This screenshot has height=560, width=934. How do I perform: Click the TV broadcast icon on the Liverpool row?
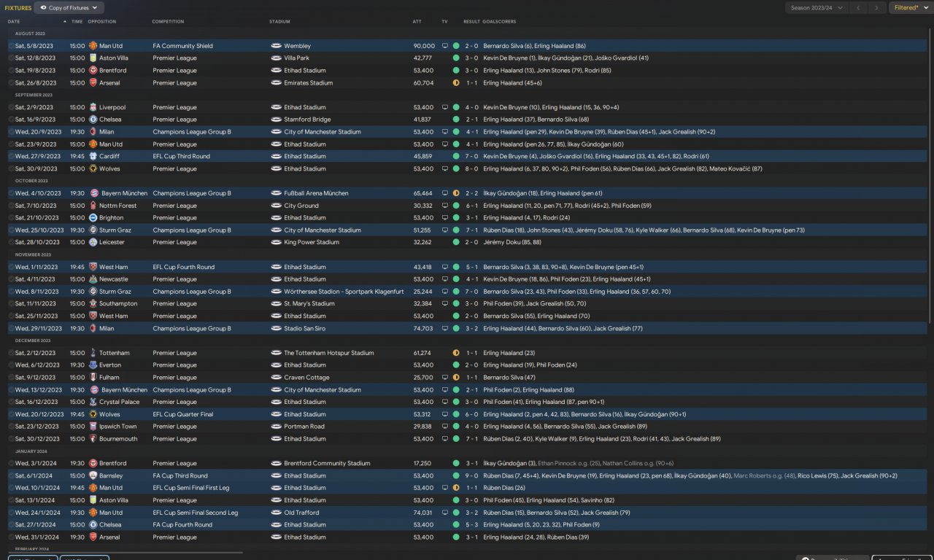tap(444, 107)
